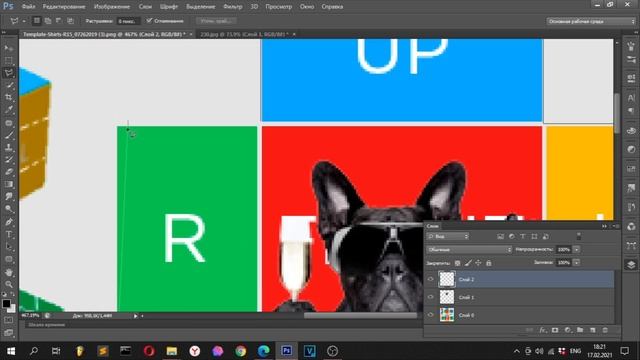Select the Brush tool
Viewport: 640px width, 360px height.
point(9,135)
